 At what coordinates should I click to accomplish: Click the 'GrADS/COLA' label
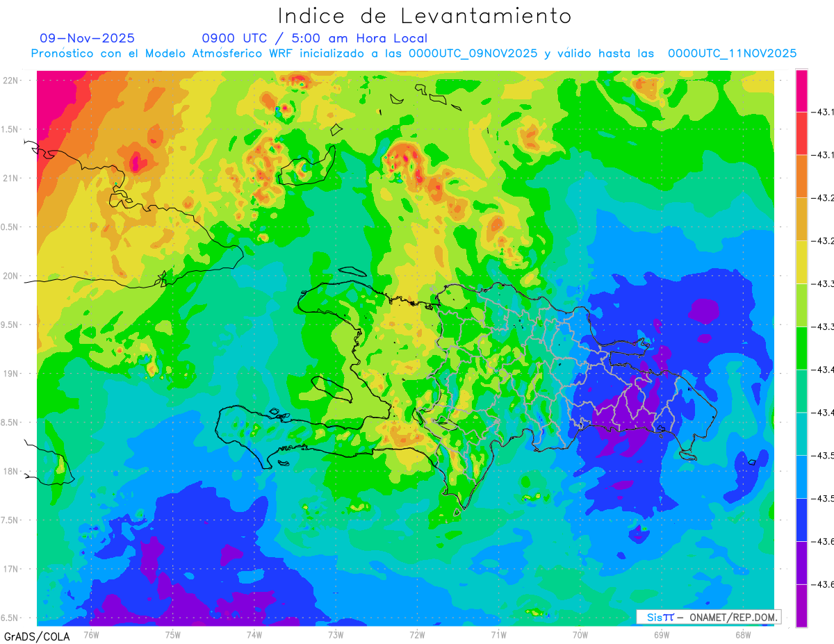coord(37,636)
